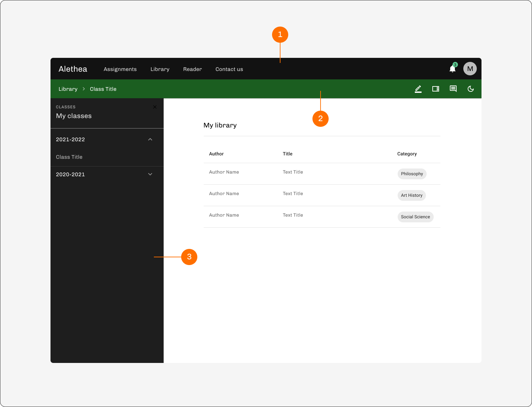Go to the Reader page

click(x=193, y=69)
